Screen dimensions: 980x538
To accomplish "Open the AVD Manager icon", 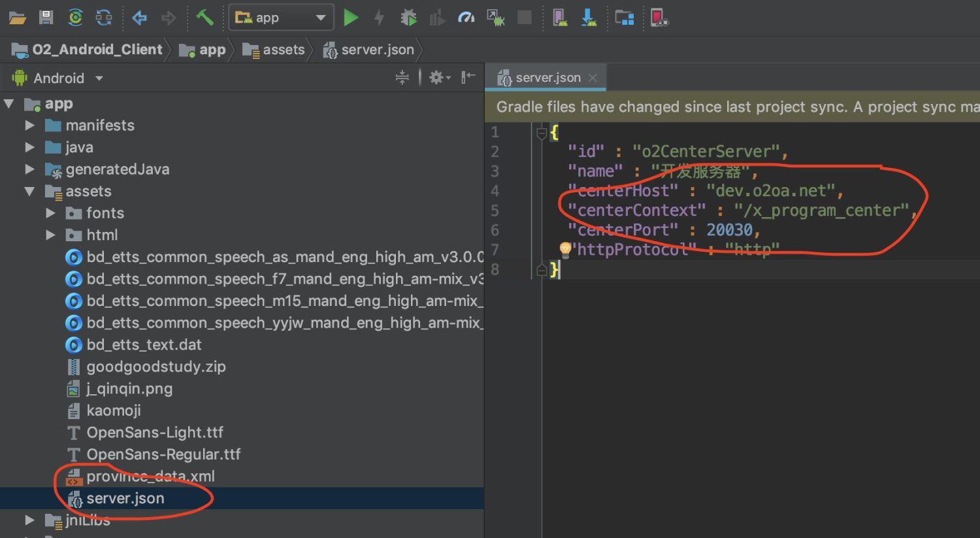I will 560,18.
